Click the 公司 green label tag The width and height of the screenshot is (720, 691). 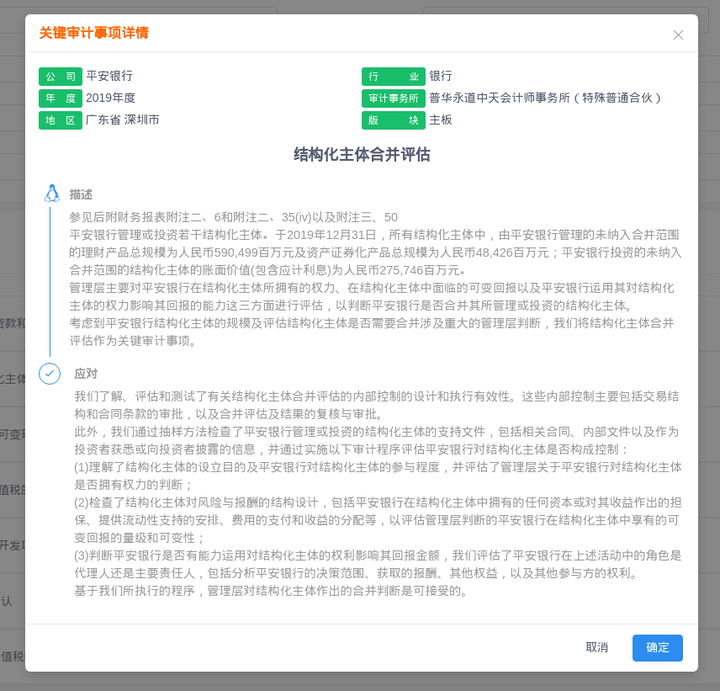[60, 76]
